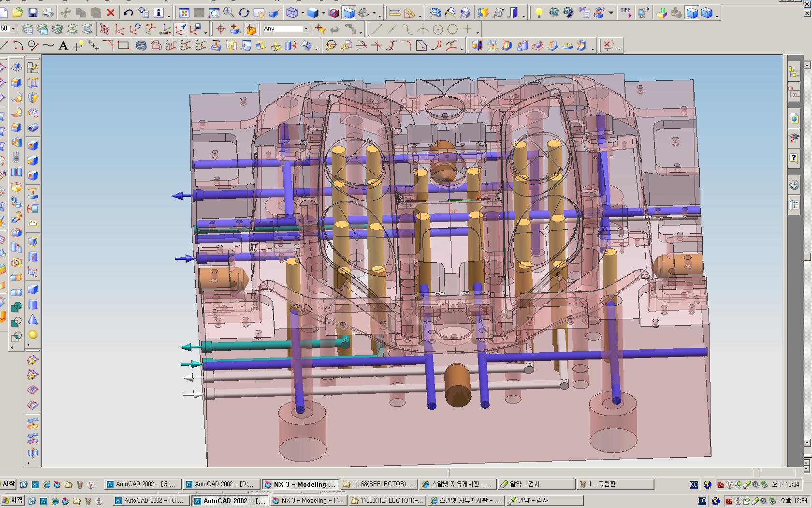Delete selection with the red X icon

pos(111,13)
